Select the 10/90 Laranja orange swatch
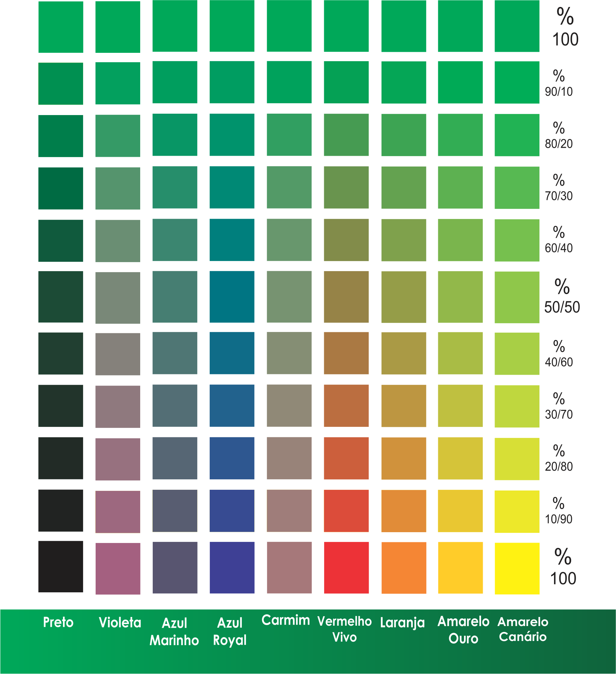 (x=403, y=511)
